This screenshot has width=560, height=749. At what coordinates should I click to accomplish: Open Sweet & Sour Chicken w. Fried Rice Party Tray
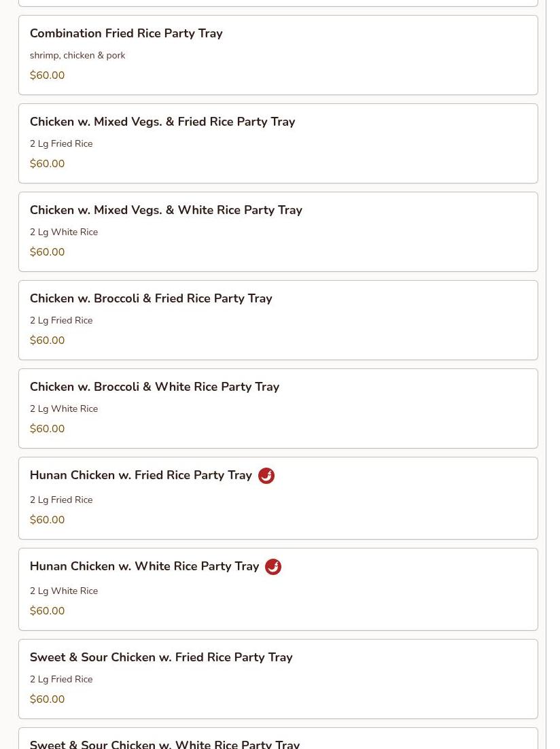278,679
